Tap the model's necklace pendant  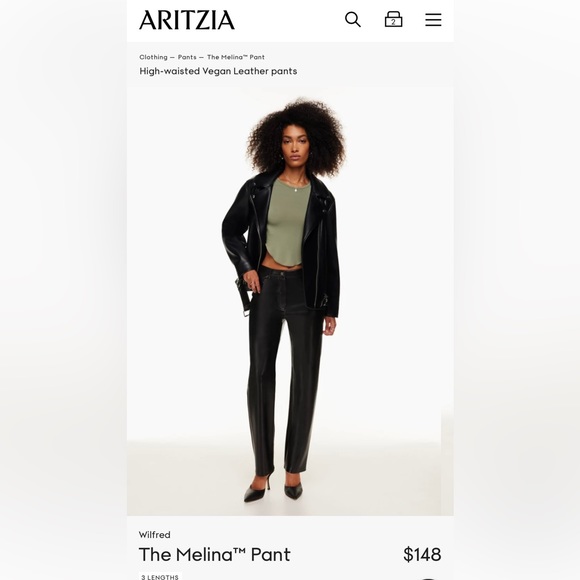pyautogui.click(x=295, y=190)
